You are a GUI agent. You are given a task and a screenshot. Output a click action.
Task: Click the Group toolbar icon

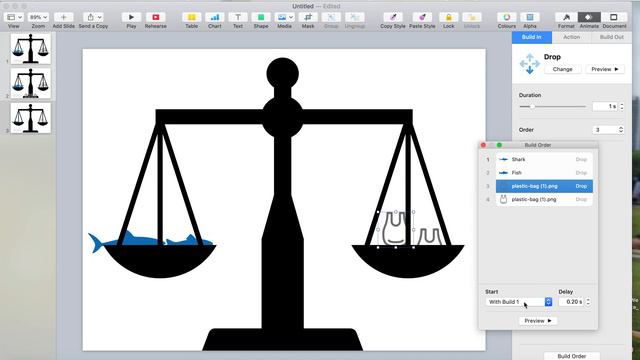331,17
